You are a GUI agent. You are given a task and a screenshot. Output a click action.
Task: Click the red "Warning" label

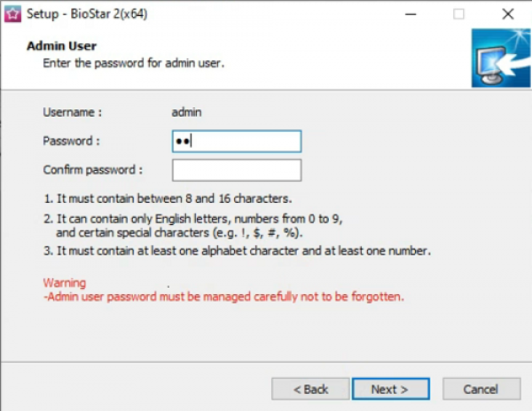65,283
